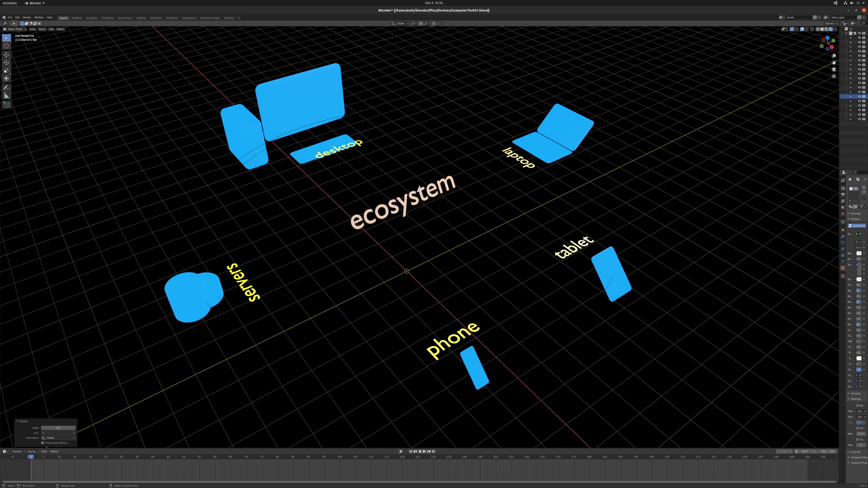Click the pan view hand icon
Image resolution: width=868 pixels, height=488 pixels.
click(x=834, y=63)
